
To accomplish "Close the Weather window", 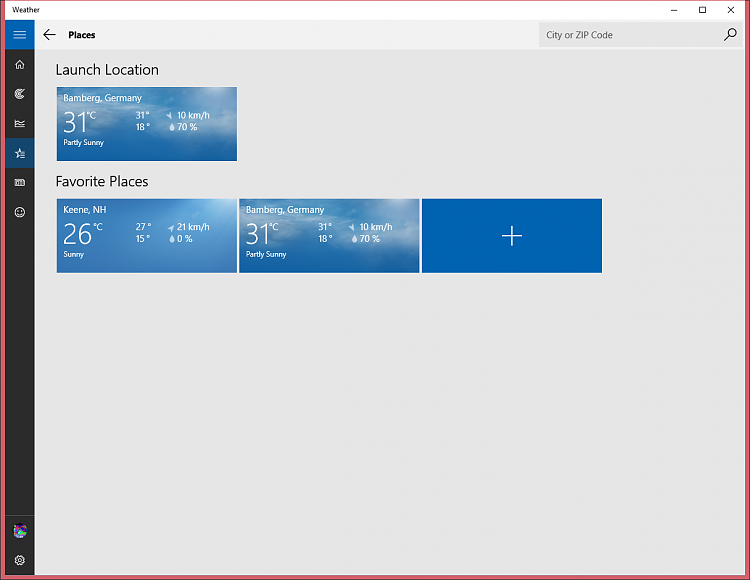I will tap(730, 10).
